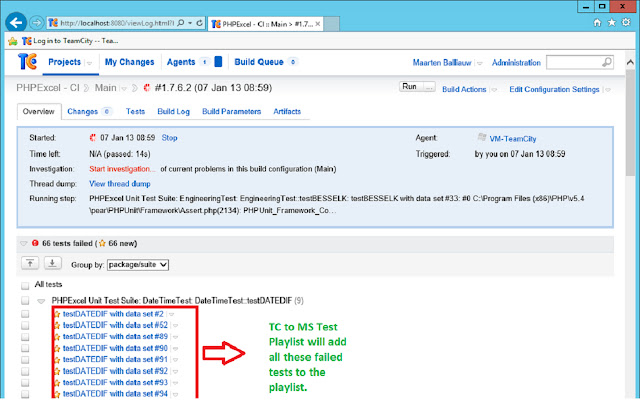This screenshot has width=640, height=400.
Task: Click the browser address bar URL
Action: [x=117, y=23]
